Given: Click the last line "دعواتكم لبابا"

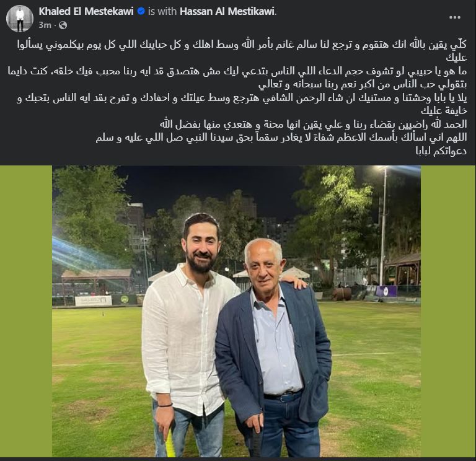Looking at the screenshot, I should click(441, 151).
